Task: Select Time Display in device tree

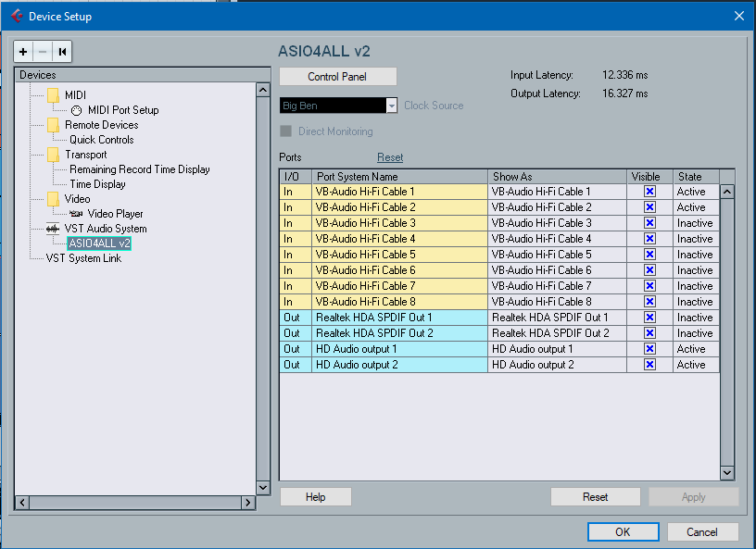Action: pos(97,184)
